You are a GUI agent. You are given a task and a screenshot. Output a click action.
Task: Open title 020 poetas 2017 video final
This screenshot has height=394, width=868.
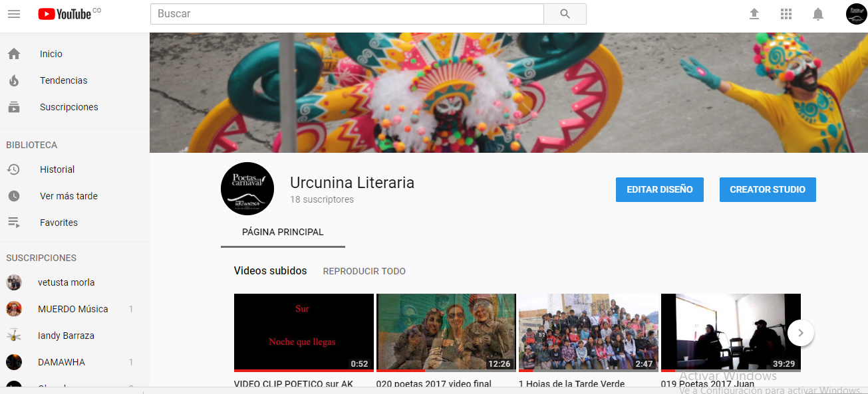pyautogui.click(x=434, y=383)
